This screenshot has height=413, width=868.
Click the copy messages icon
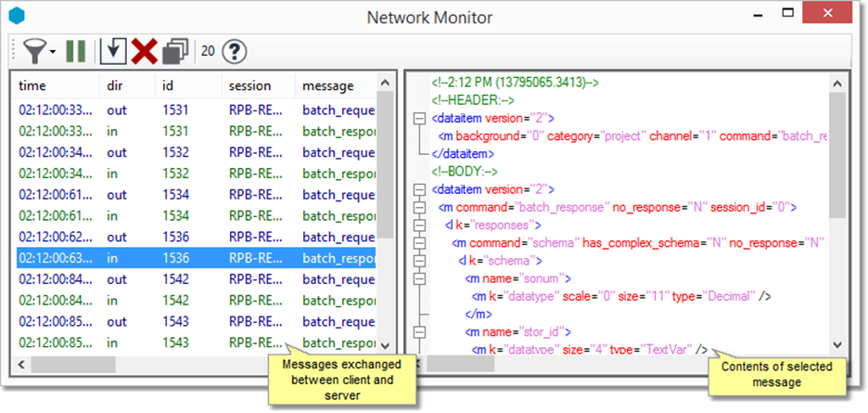[174, 50]
